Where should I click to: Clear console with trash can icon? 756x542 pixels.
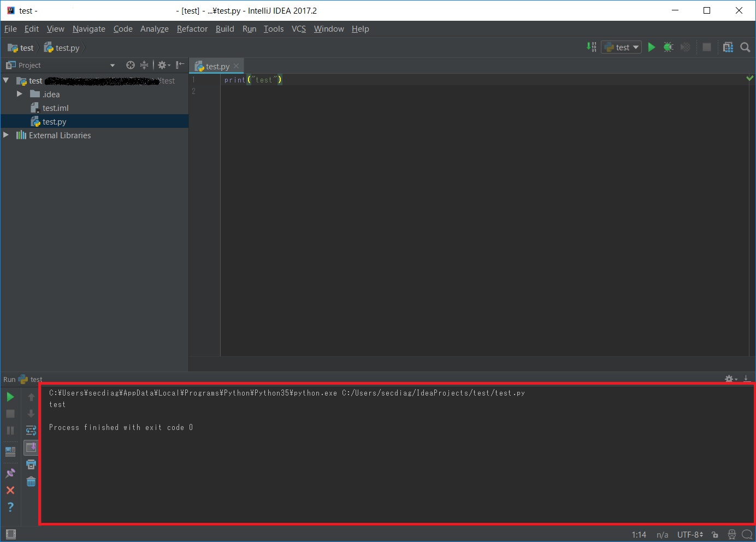tap(31, 481)
